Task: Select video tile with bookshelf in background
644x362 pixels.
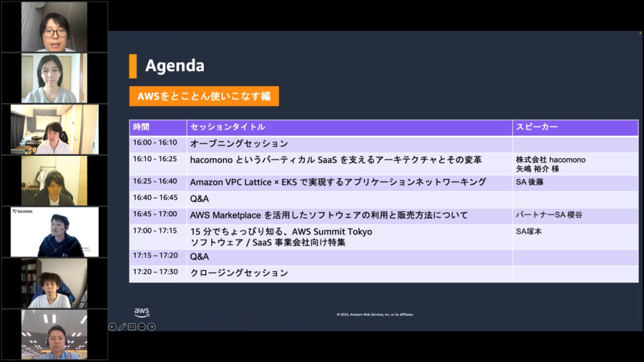Action: pos(55,283)
